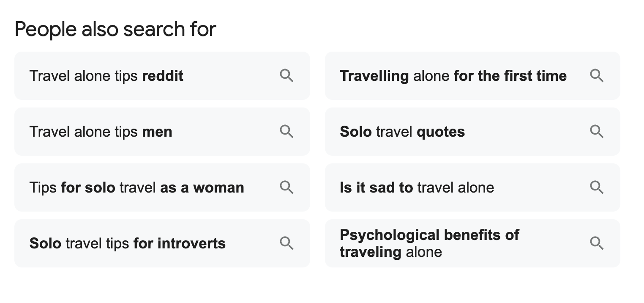The width and height of the screenshot is (644, 303).
Task: Click the bold words 'for introverts'
Action: point(179,244)
